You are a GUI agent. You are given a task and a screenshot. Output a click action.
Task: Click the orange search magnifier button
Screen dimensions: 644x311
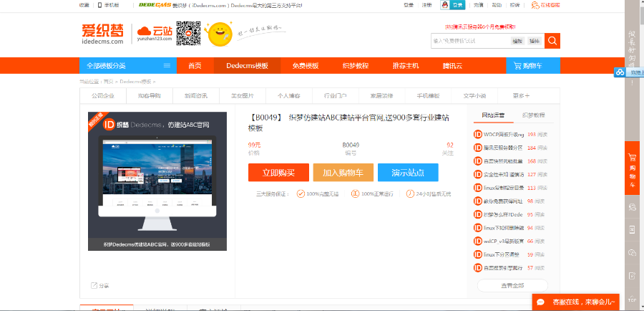click(x=552, y=41)
